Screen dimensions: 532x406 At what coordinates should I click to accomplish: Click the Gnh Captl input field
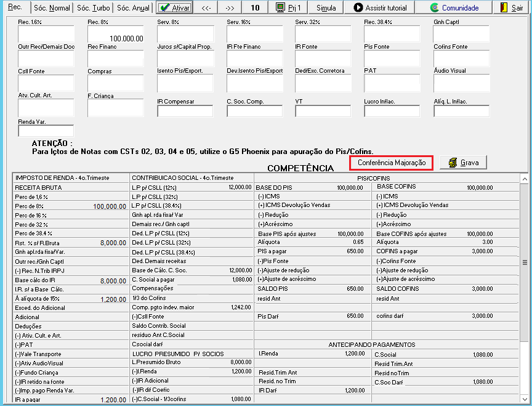[x=461, y=34]
